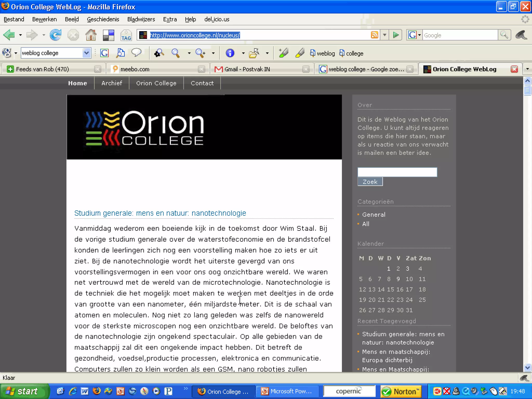532x399 pixels.
Task: Click the blog search input field
Action: coord(397,172)
